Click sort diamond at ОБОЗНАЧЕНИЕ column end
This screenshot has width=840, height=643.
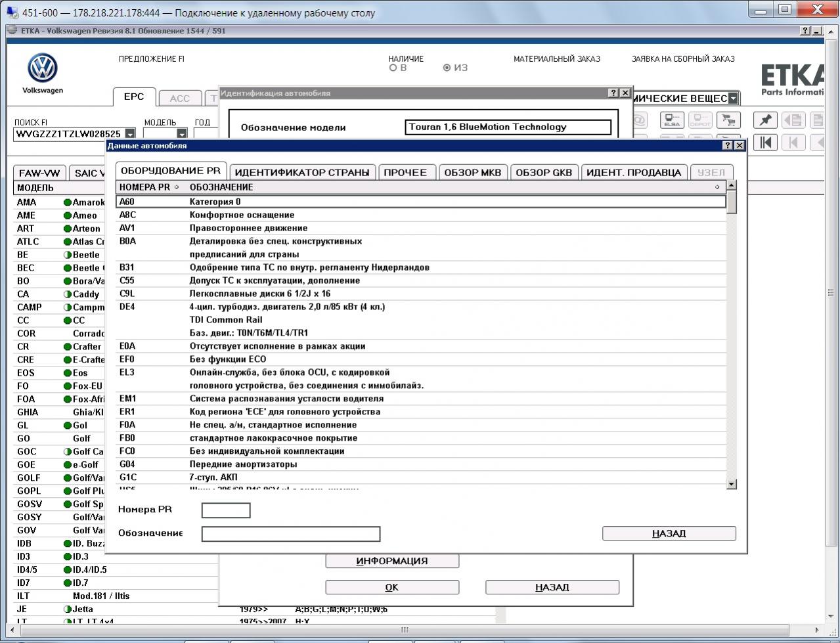pyautogui.click(x=717, y=188)
